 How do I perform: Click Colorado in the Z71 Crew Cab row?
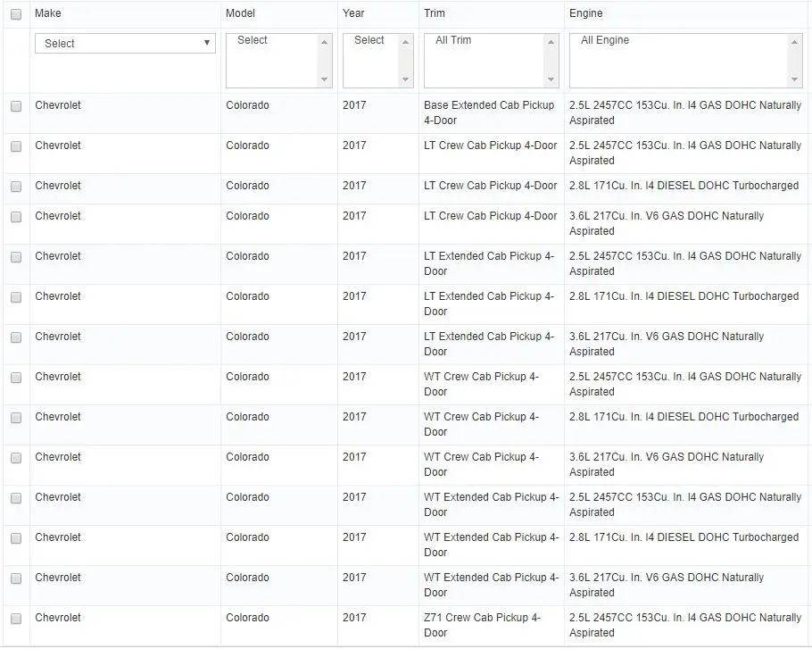click(247, 618)
